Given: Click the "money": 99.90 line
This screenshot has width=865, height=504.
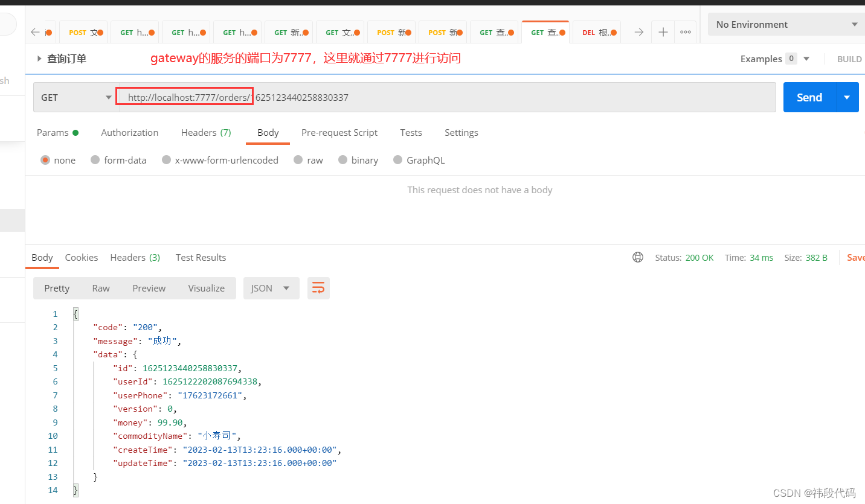Looking at the screenshot, I should click(x=150, y=423).
